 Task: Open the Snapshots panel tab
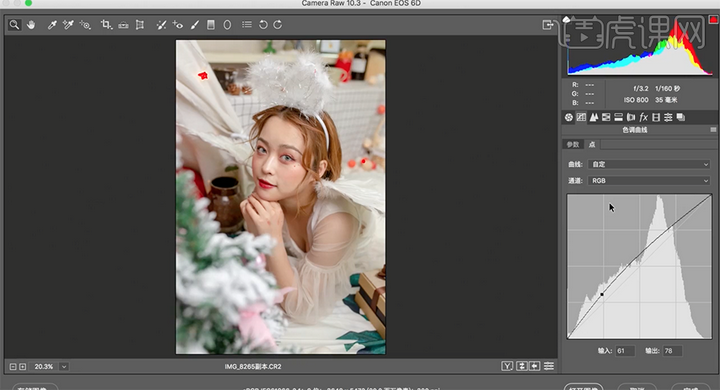[x=681, y=117]
